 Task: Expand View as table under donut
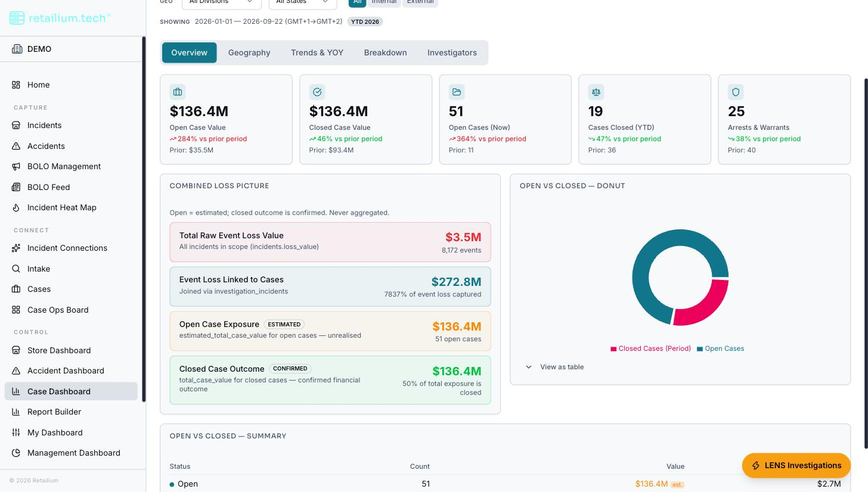click(x=554, y=367)
